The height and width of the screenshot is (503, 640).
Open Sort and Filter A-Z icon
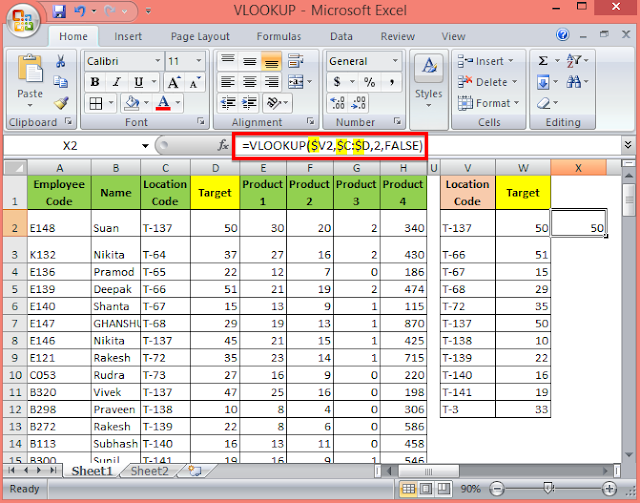(573, 61)
